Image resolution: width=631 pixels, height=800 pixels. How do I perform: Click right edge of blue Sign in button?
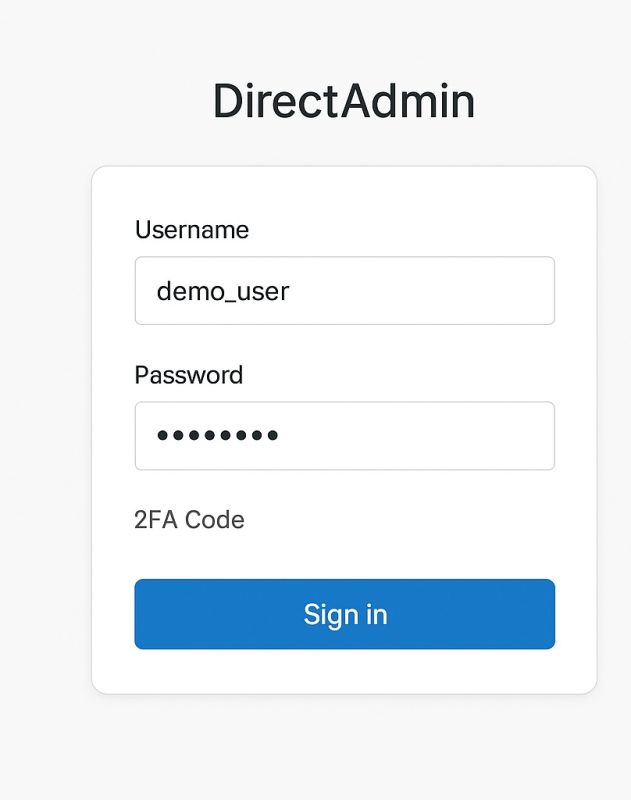[x=543, y=614]
